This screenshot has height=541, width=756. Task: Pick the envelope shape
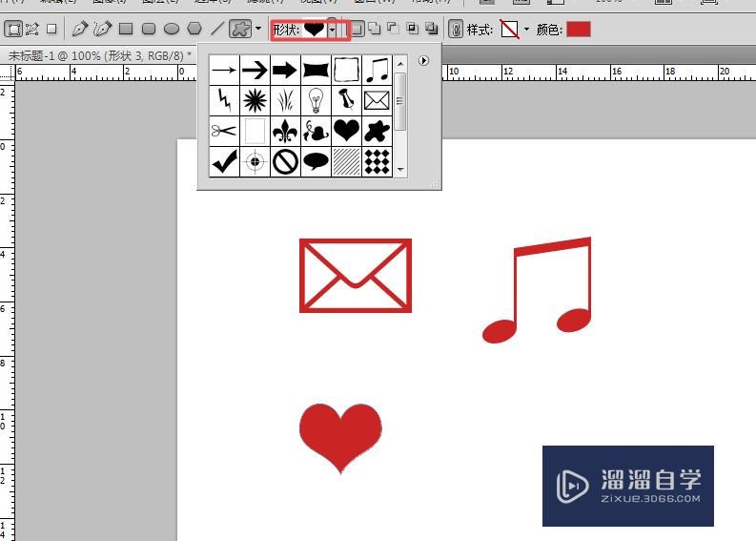tap(377, 101)
